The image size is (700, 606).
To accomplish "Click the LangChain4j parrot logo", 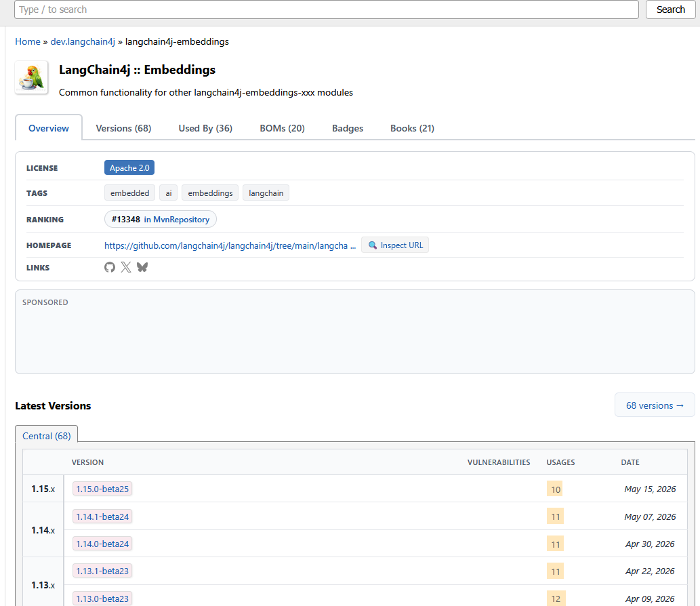I will pos(31,77).
